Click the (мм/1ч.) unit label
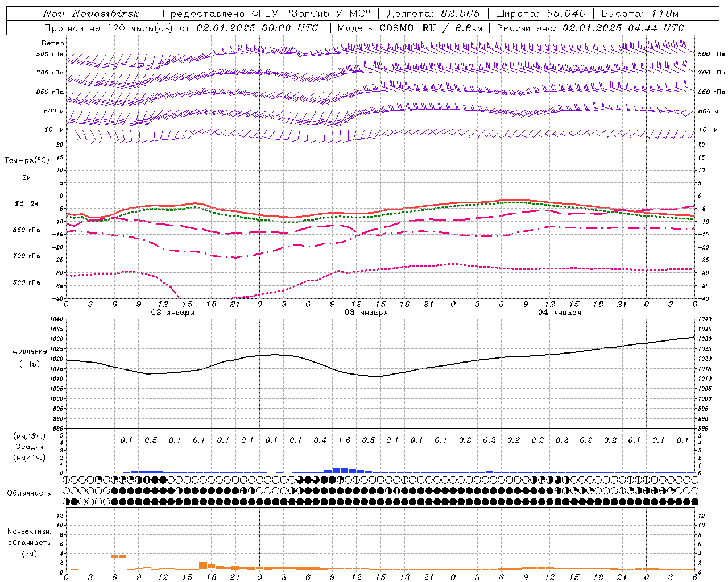This screenshot has height=582, width=728. pyautogui.click(x=29, y=458)
